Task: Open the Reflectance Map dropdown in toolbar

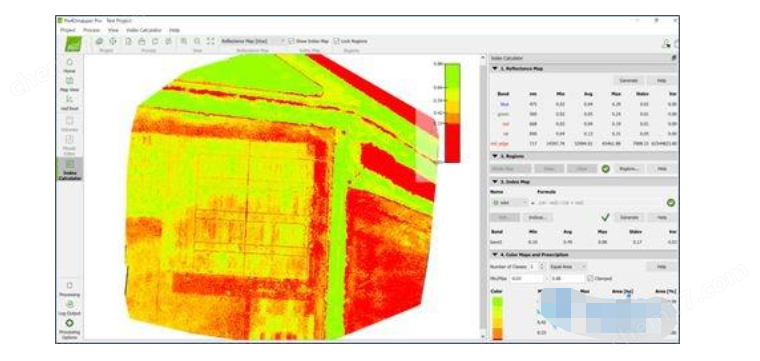Action: (253, 41)
